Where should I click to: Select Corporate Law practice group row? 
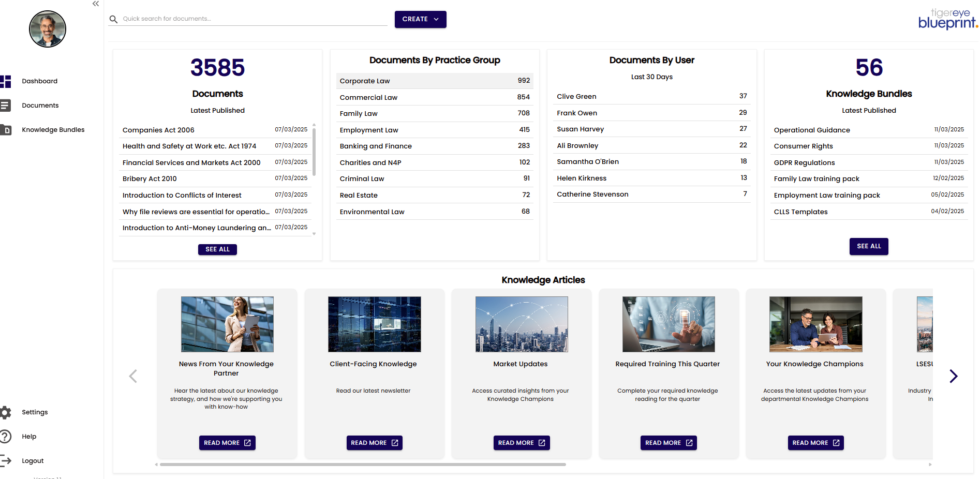pos(434,81)
